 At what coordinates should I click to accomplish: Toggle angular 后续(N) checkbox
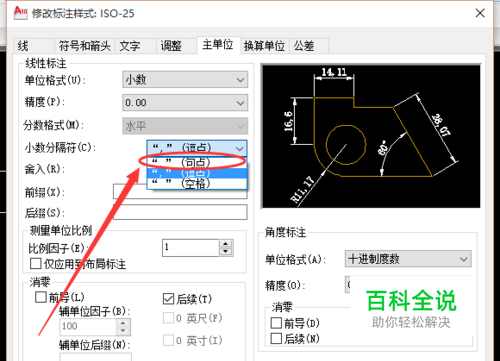pos(276,339)
